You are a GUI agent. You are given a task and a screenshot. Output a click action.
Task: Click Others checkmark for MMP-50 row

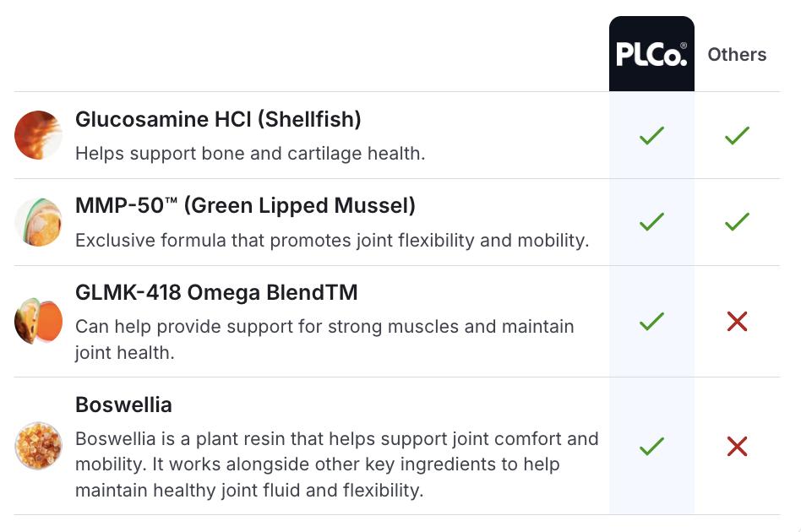737,222
